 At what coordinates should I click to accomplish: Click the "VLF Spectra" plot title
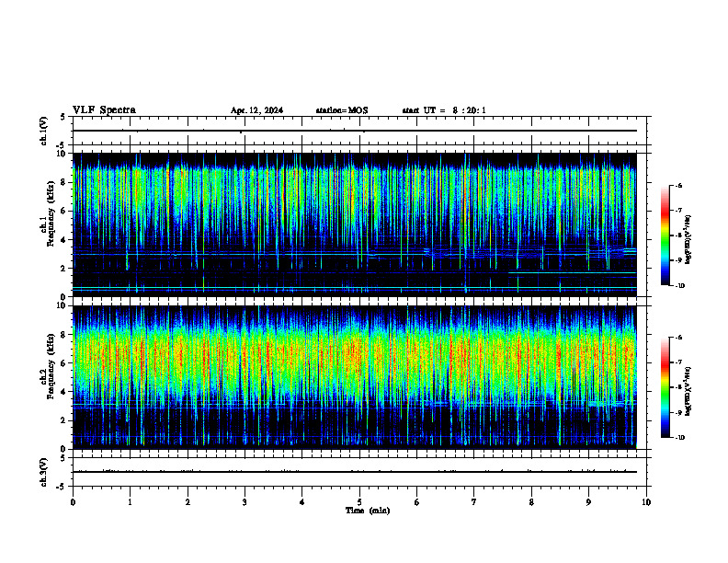click(x=104, y=110)
